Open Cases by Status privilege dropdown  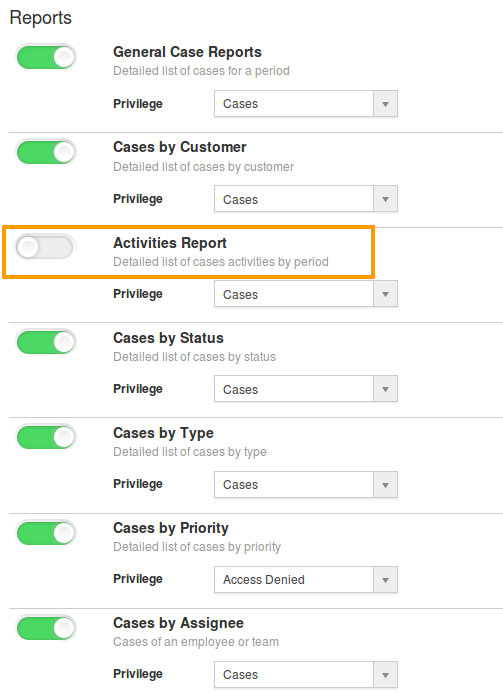tap(306, 389)
